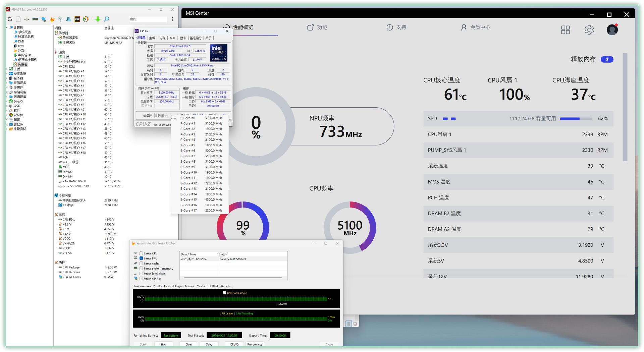Enable the Stress cache checkbox
This screenshot has height=352, width=644.
click(x=141, y=263)
